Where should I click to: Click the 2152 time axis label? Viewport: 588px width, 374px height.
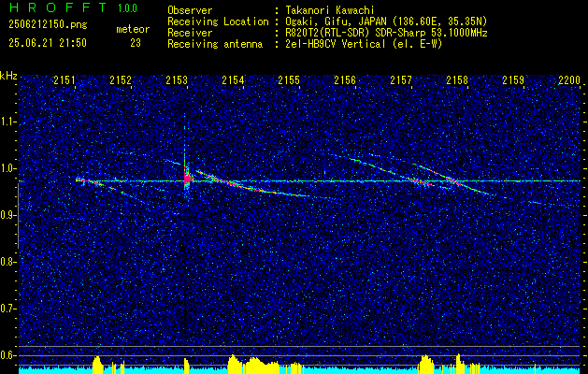click(x=121, y=80)
